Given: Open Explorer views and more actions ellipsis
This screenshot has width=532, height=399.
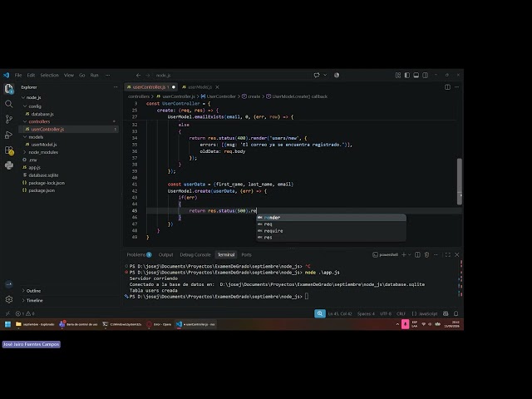Looking at the screenshot, I should pos(116,87).
